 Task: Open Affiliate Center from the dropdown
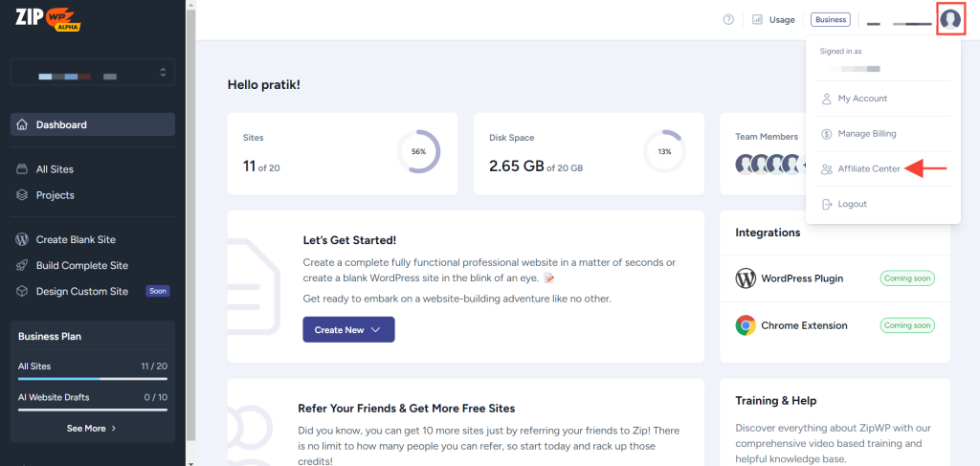point(868,168)
